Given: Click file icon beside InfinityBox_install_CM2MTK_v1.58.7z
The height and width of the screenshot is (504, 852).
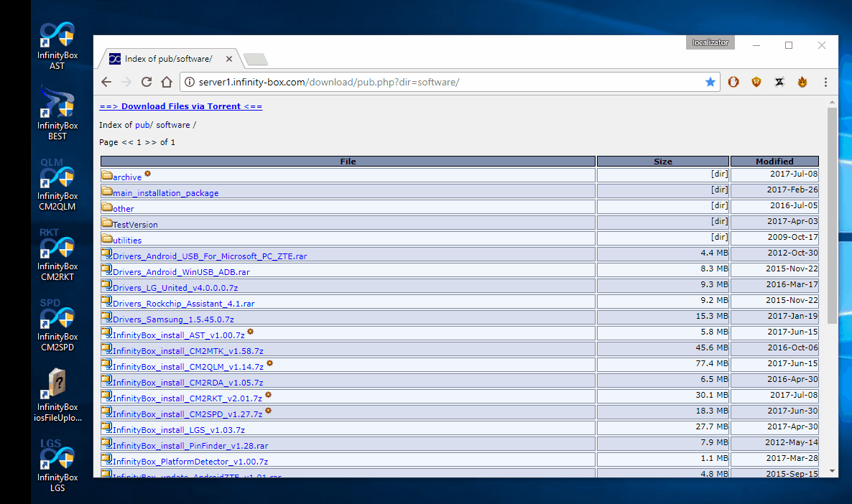Looking at the screenshot, I should click(106, 348).
